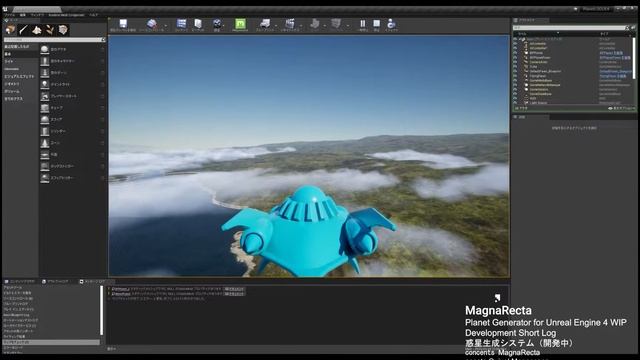Open the Window menu
Image resolution: width=640 pixels, height=360 pixels.
click(x=37, y=15)
